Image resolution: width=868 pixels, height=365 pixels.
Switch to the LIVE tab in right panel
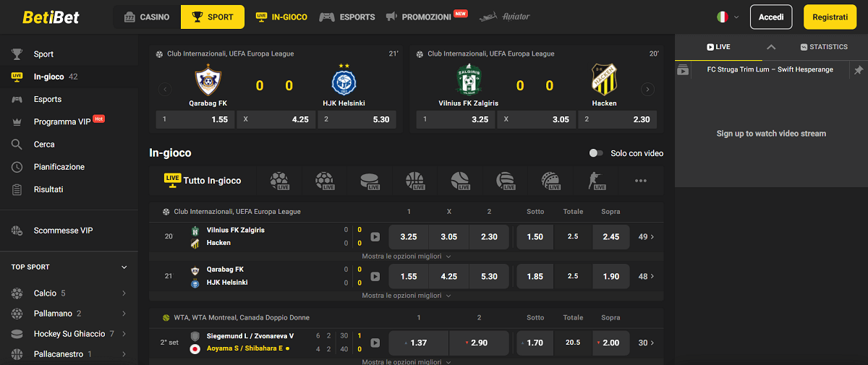pos(718,47)
